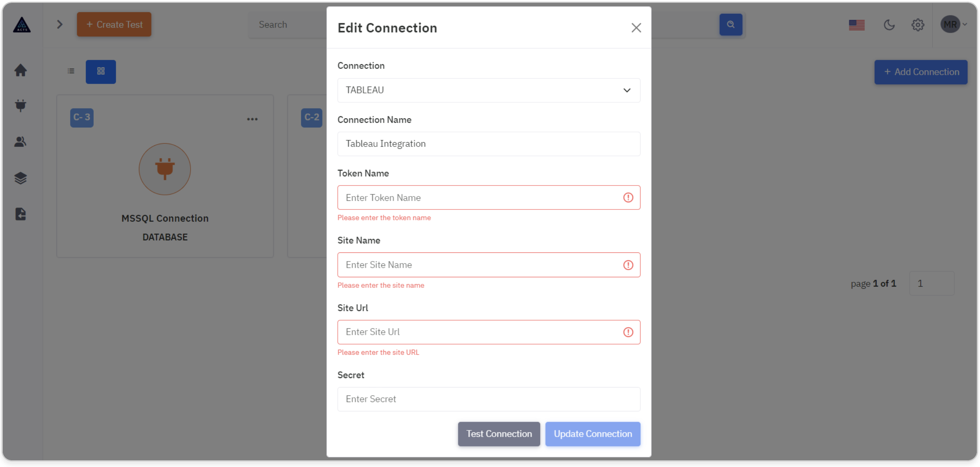The height and width of the screenshot is (467, 980).
Task: Click the error icon in Site Name field
Action: click(628, 265)
